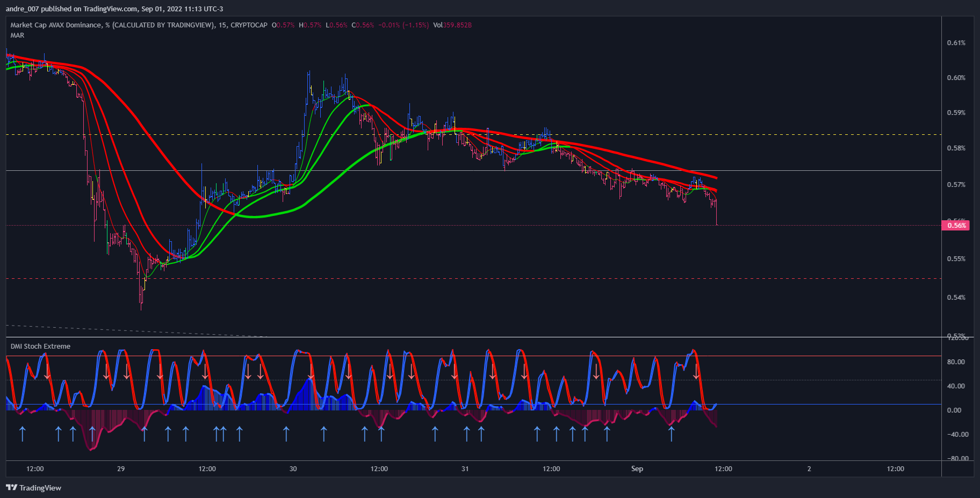This screenshot has height=498, width=980.
Task: Click the 12:00 label before 29
Action: pos(35,469)
